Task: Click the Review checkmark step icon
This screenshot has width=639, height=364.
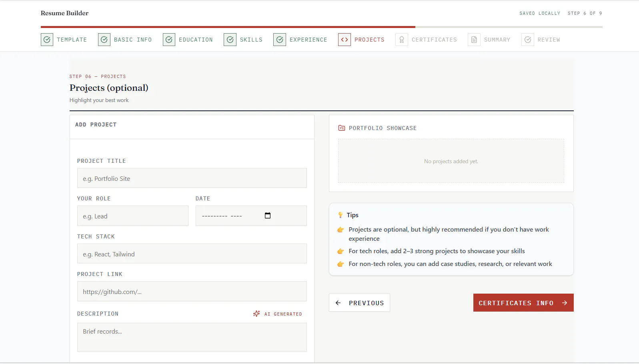Action: (528, 40)
